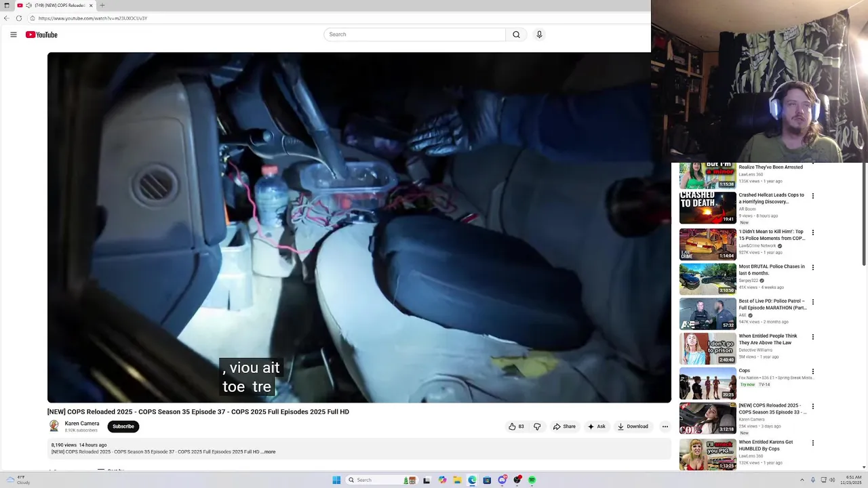The width and height of the screenshot is (868, 488).
Task: Click the tray microphone icon
Action: click(812, 480)
